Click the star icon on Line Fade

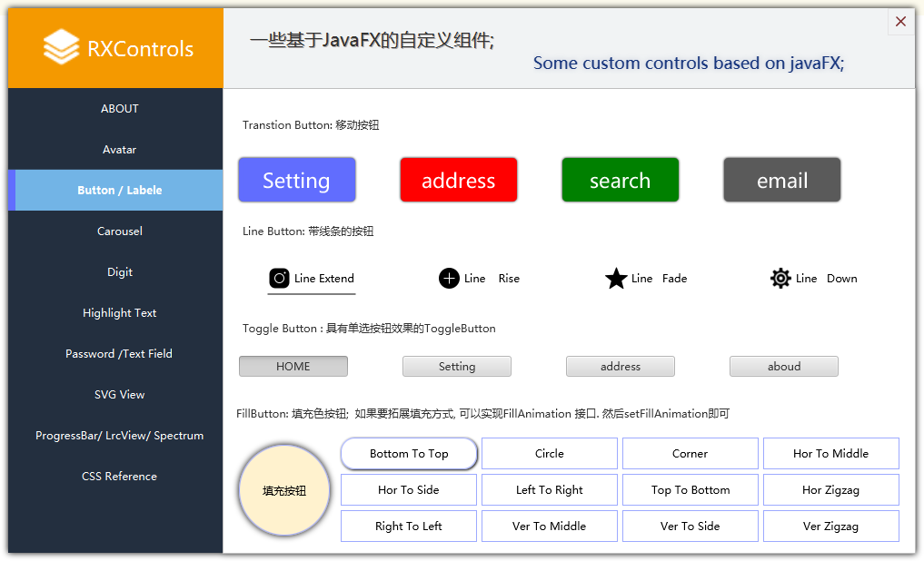tap(616, 279)
